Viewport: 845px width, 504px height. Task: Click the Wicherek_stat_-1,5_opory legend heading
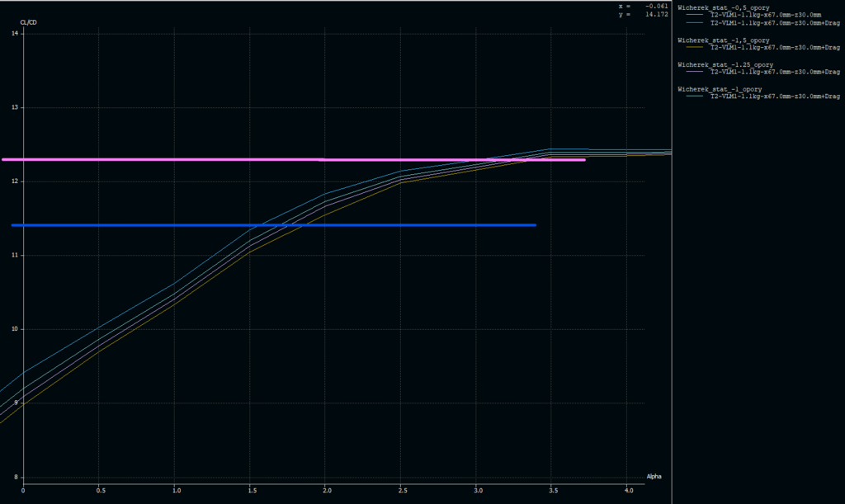coord(723,40)
